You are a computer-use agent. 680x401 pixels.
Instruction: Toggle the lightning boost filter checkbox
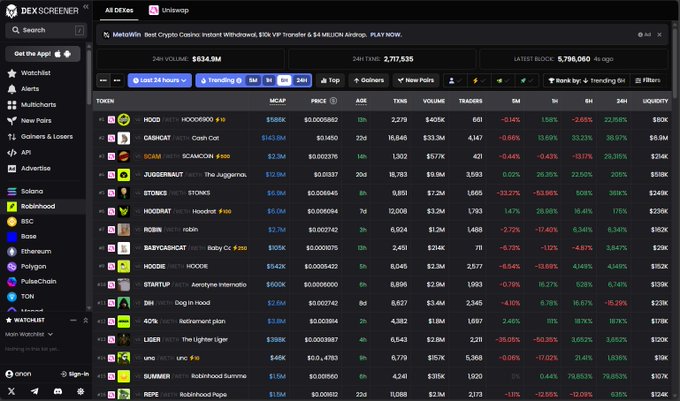click(x=479, y=80)
